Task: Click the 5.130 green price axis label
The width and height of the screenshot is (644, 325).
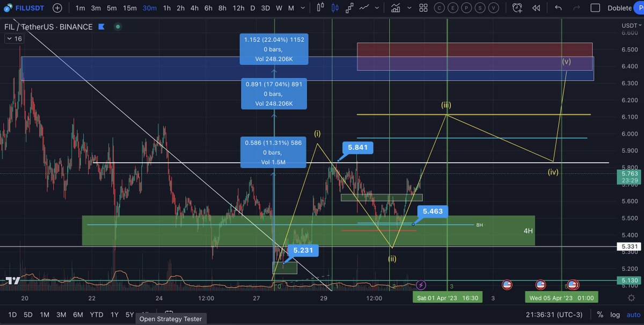Action: tap(628, 280)
